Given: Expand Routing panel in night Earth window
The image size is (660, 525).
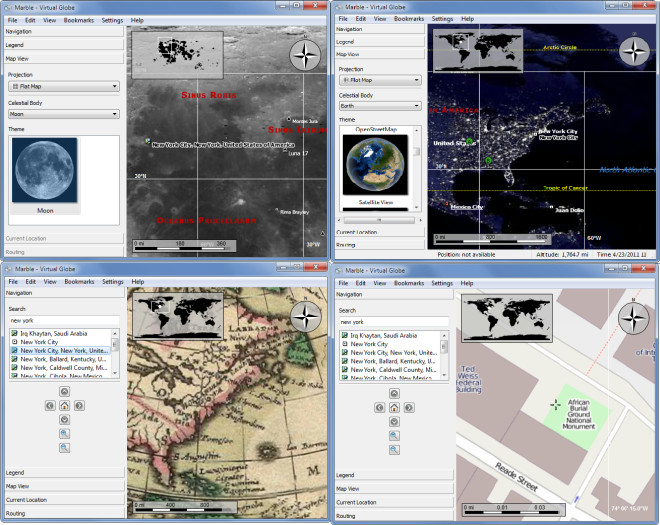Looking at the screenshot, I should pos(380,245).
